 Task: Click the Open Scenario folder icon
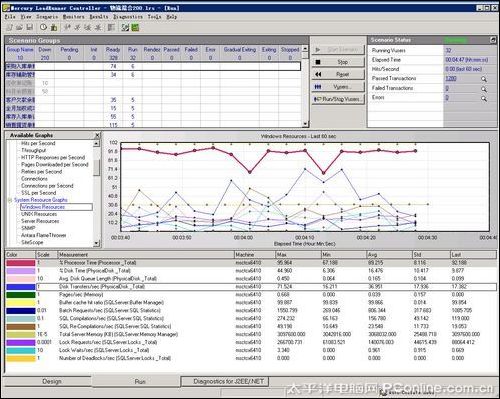click(x=19, y=27)
